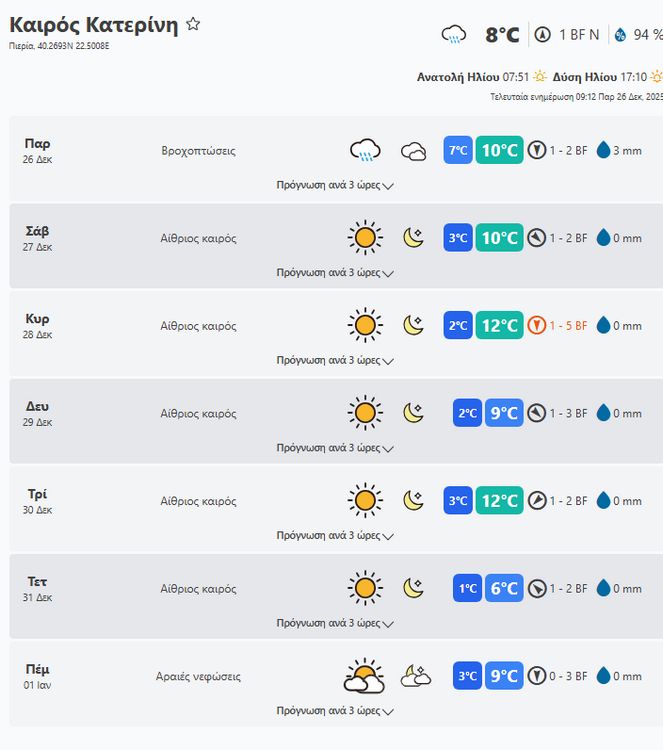Viewport: 663px width, 750px height.
Task: Show the 3-hour forecast for Πέμ 01 Ιαν
Action: (x=335, y=711)
